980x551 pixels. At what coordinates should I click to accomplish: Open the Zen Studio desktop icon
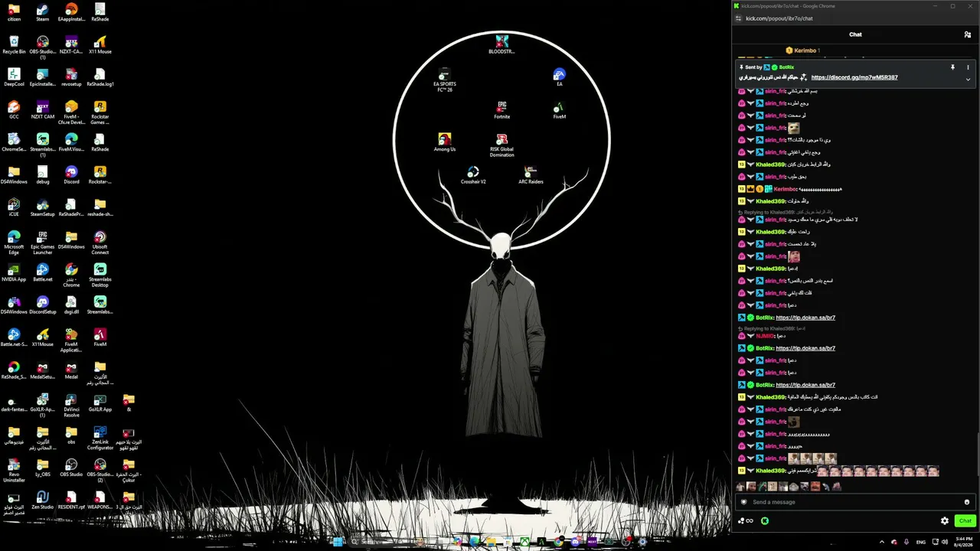point(42,500)
